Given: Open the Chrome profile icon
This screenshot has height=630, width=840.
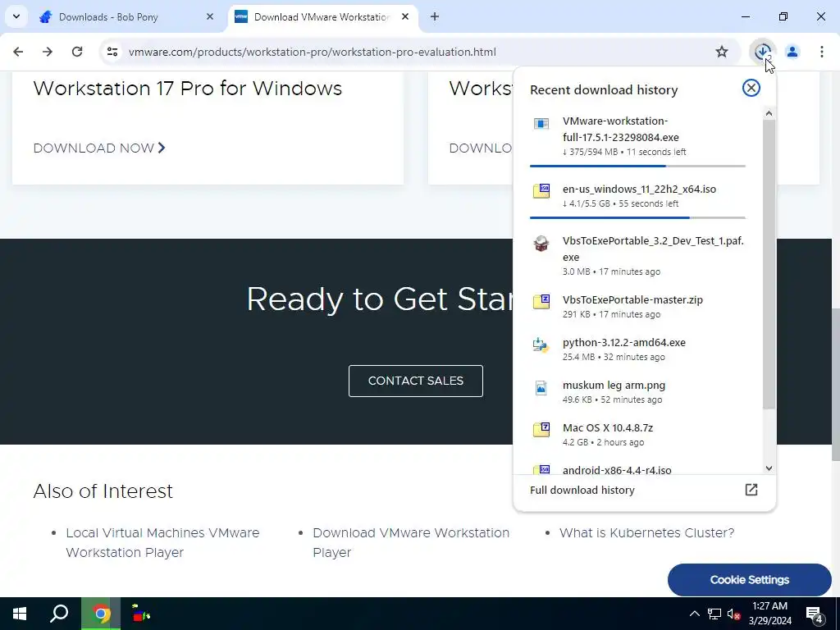Looking at the screenshot, I should 792,52.
